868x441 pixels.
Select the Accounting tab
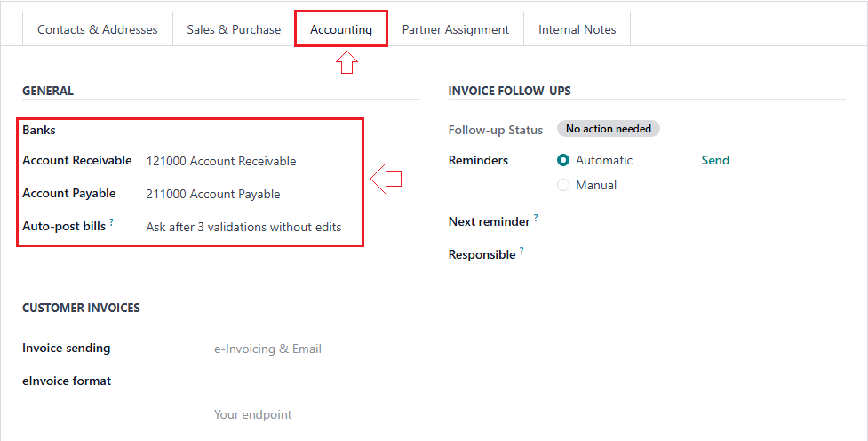click(x=341, y=29)
